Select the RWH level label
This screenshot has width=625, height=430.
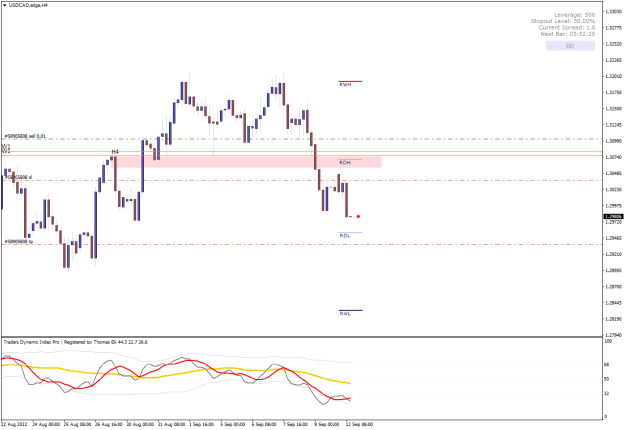pos(345,85)
